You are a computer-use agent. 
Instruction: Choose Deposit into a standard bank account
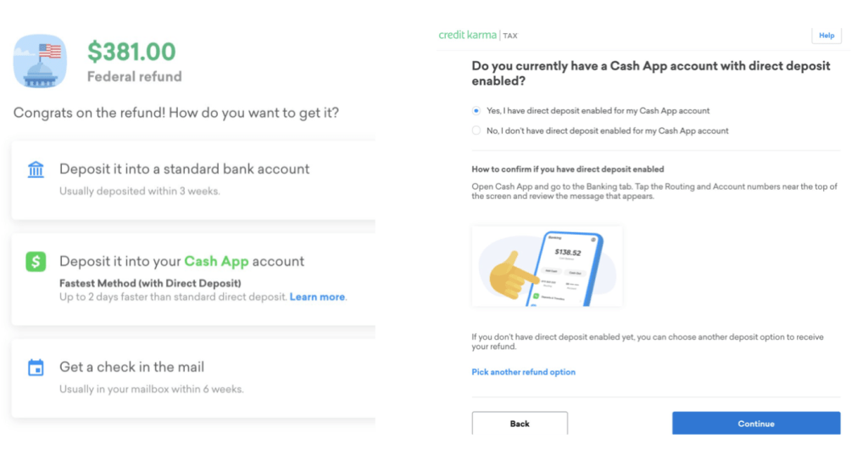[x=184, y=169]
